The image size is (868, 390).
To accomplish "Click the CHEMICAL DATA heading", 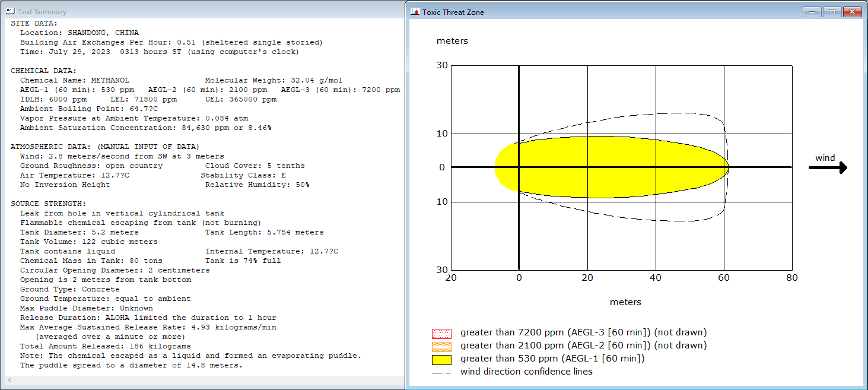I will coord(44,71).
